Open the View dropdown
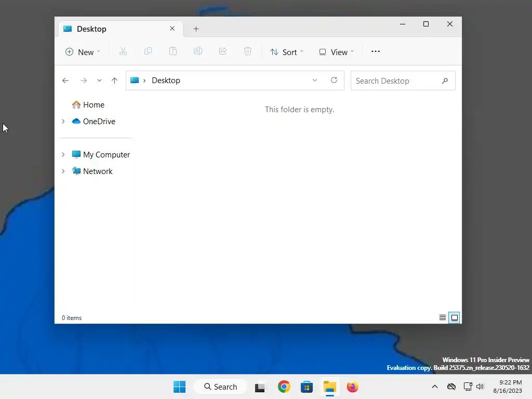The image size is (532, 399). 337,52
